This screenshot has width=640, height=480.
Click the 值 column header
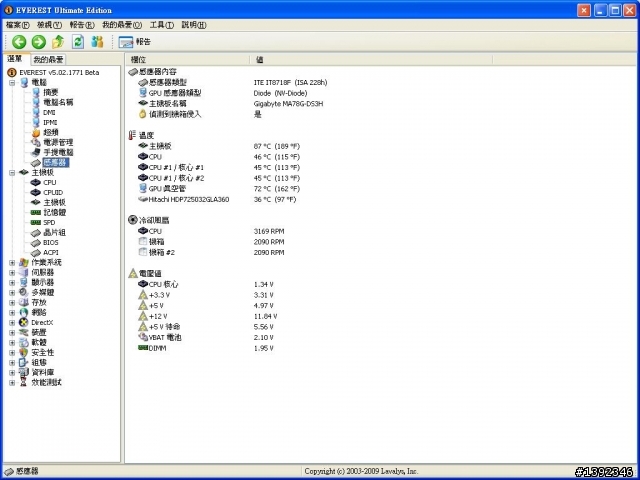[x=371, y=60]
